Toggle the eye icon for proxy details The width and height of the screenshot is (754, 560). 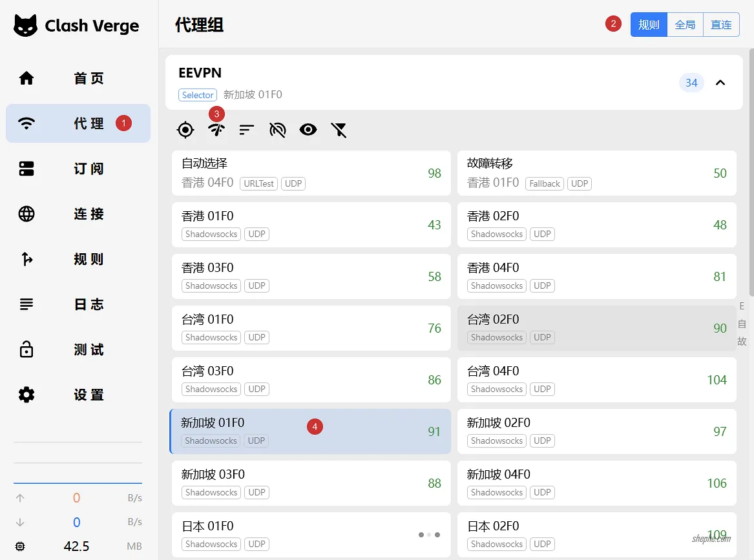tap(308, 130)
